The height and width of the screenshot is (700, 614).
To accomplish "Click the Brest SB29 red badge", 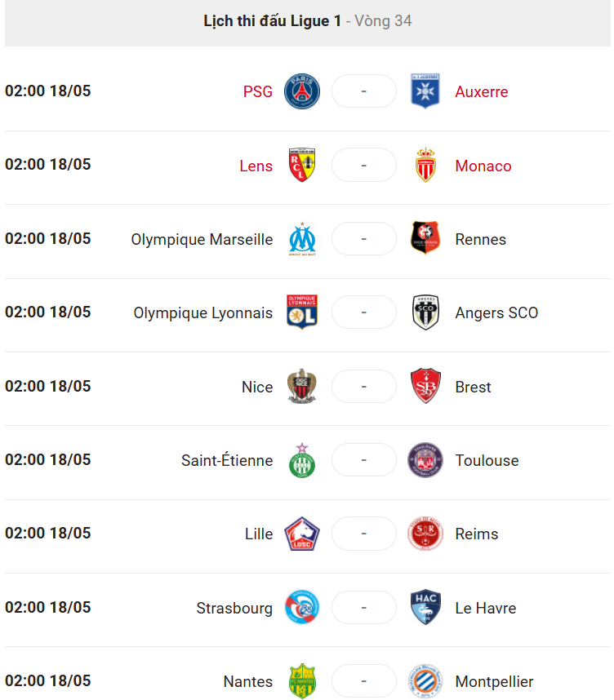I will pyautogui.click(x=425, y=386).
